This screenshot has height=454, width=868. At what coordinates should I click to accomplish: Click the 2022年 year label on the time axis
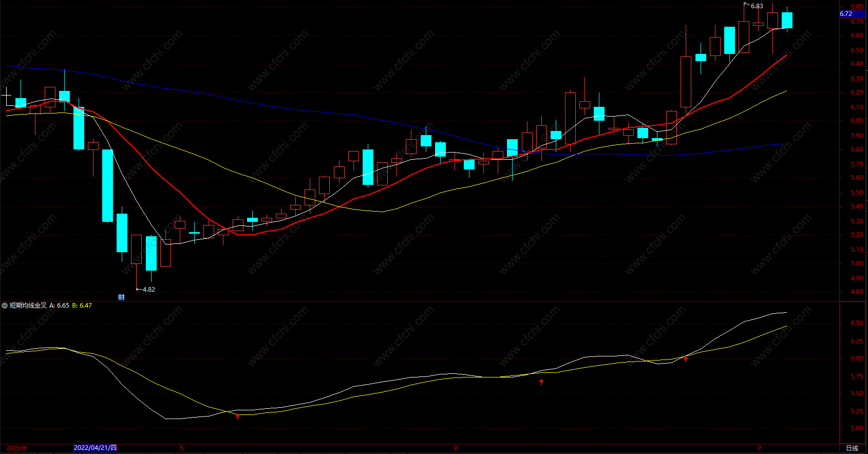pyautogui.click(x=16, y=448)
